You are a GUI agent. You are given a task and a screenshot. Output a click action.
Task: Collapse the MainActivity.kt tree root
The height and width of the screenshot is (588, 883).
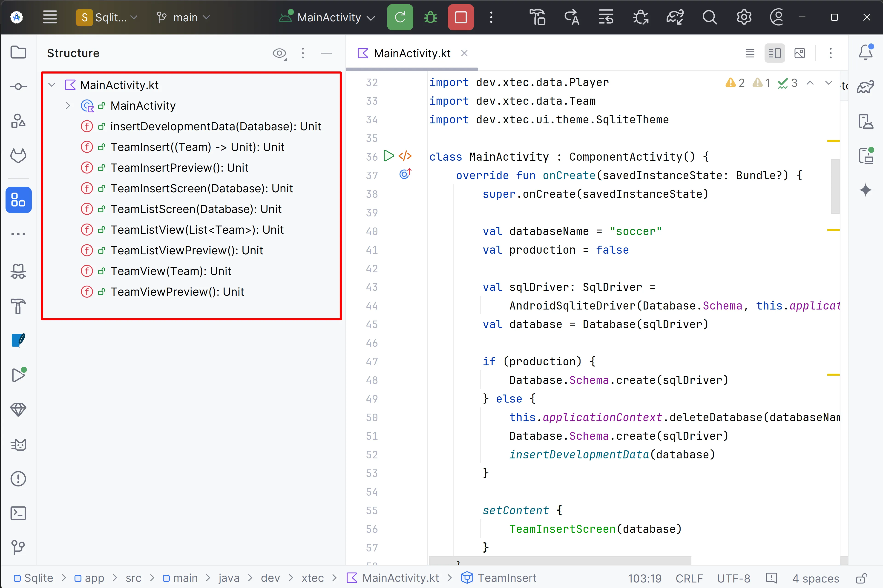point(52,85)
